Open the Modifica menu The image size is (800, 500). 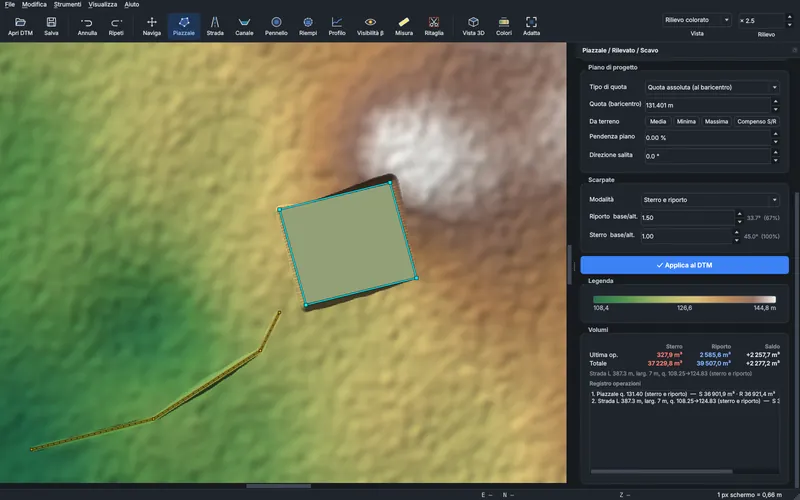34,5
